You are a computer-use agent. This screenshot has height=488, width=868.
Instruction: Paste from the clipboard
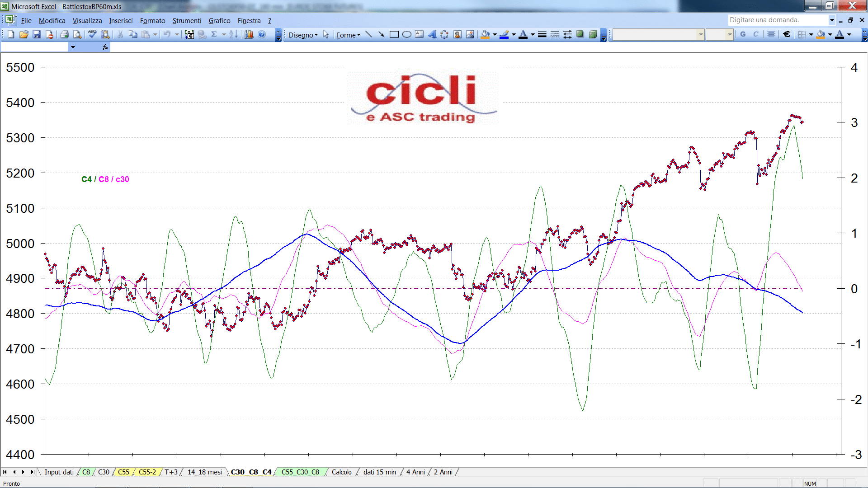[146, 34]
